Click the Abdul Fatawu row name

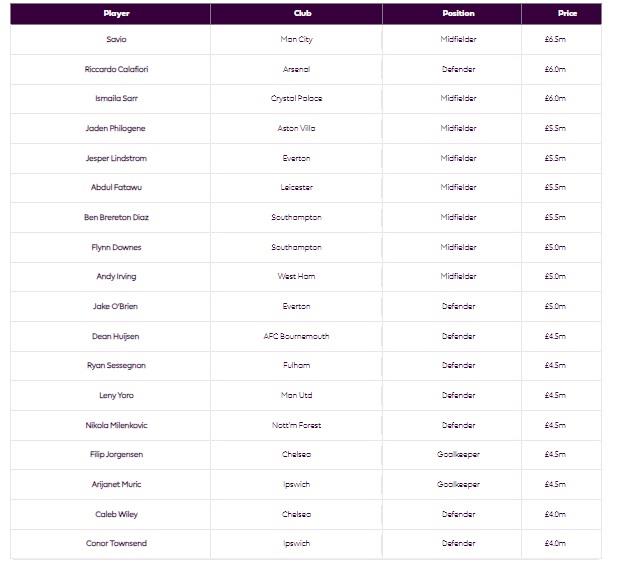(x=116, y=188)
